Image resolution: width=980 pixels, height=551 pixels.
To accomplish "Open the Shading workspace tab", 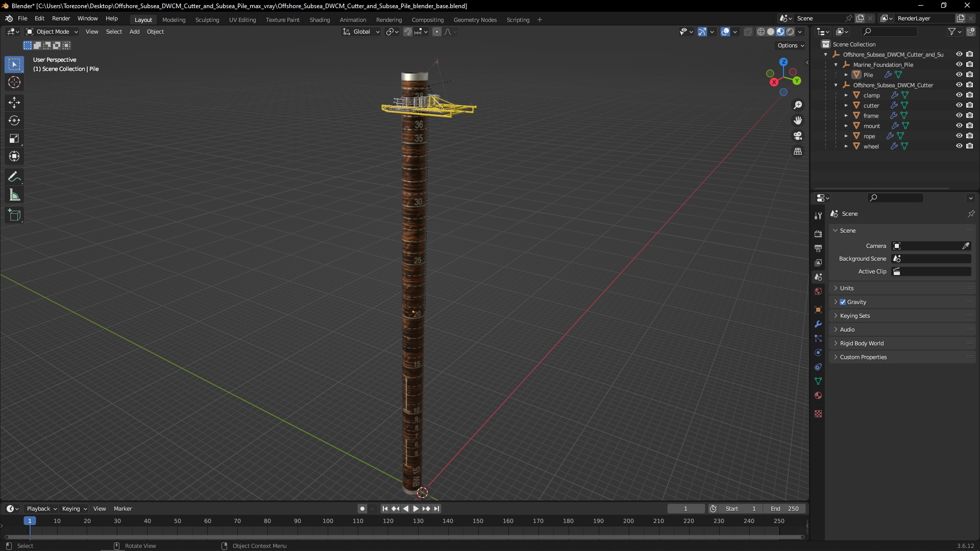I will 319,19.
